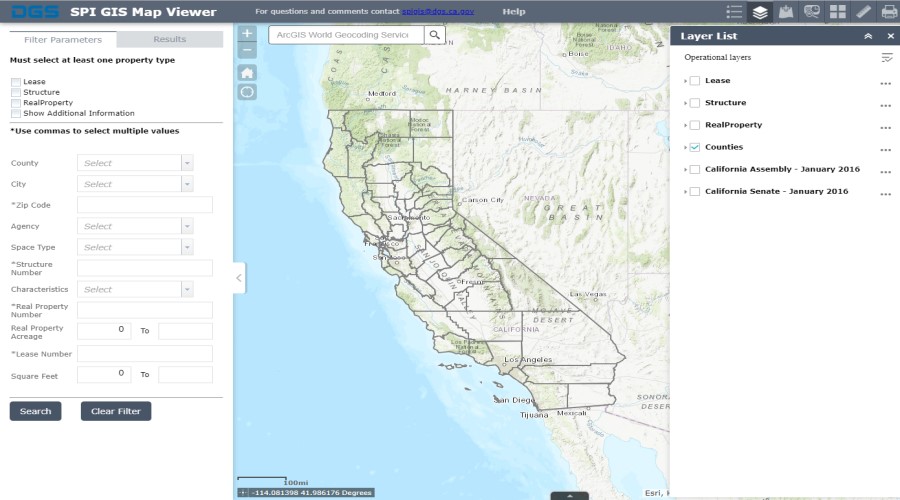The height and width of the screenshot is (500, 900).
Task: Open the Help menu
Action: coord(513,12)
